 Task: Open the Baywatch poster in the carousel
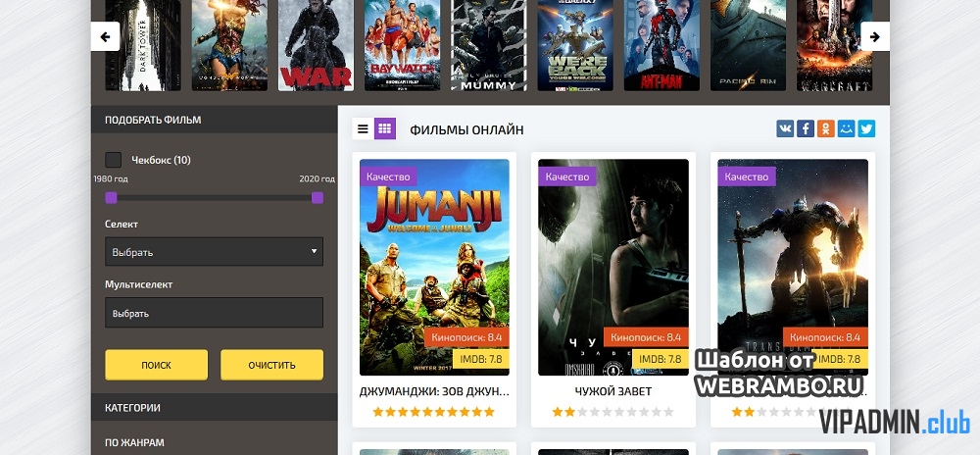403,46
